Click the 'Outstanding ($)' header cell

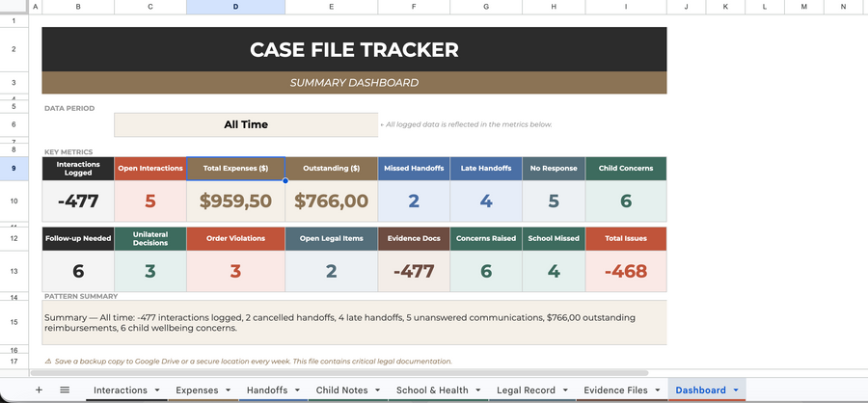tap(332, 169)
